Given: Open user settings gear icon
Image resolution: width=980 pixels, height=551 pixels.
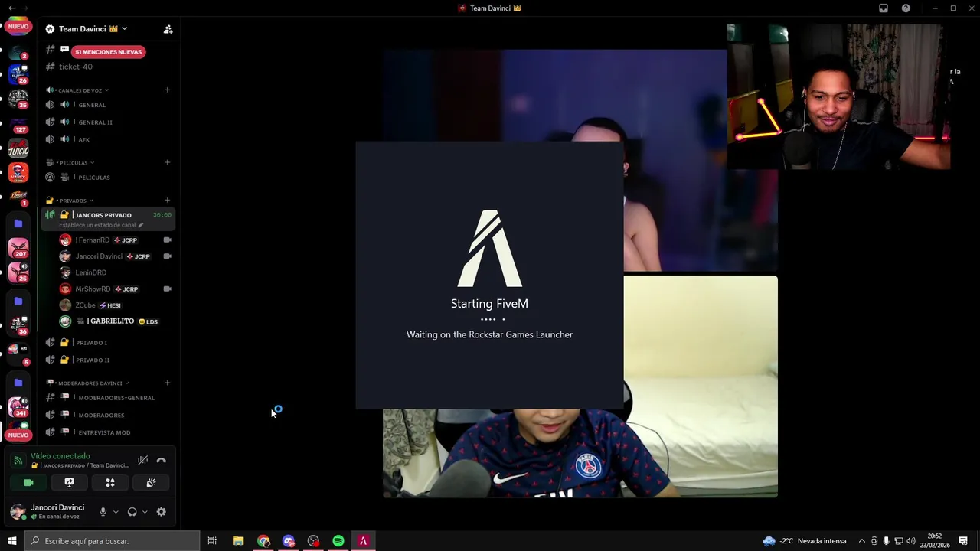Looking at the screenshot, I should point(161,512).
